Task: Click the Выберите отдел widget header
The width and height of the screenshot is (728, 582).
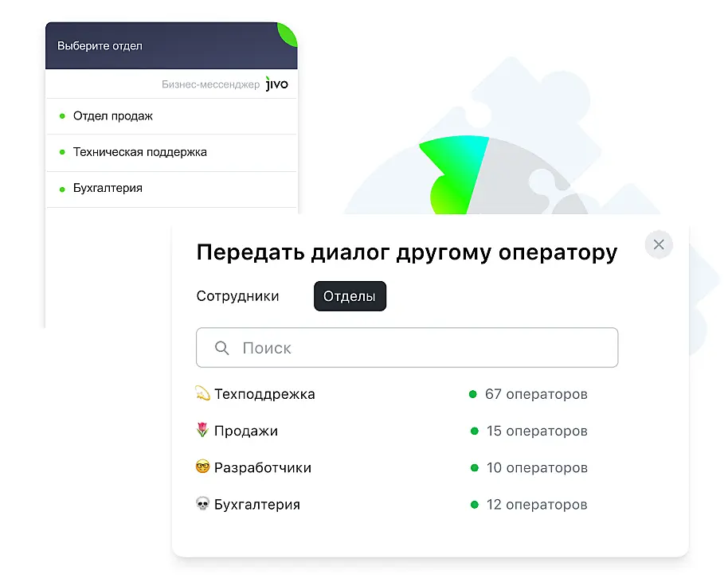Action: point(171,45)
